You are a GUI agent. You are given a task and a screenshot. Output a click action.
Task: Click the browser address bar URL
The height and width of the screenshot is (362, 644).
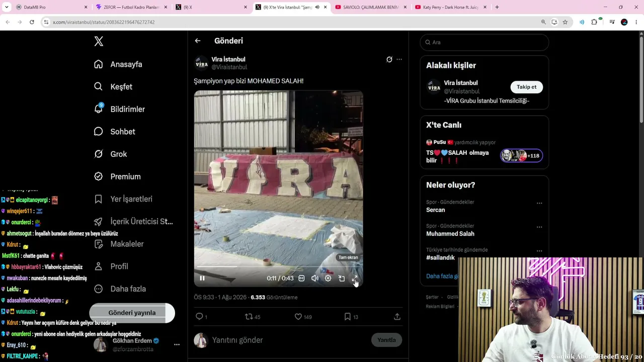104,22
